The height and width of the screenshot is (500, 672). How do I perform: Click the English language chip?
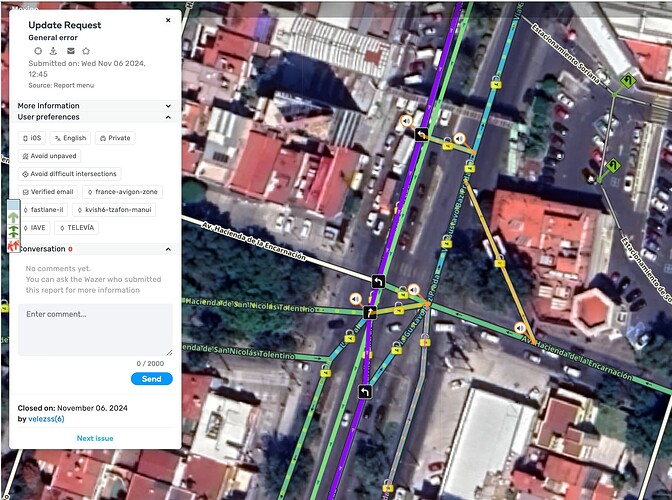(x=70, y=138)
